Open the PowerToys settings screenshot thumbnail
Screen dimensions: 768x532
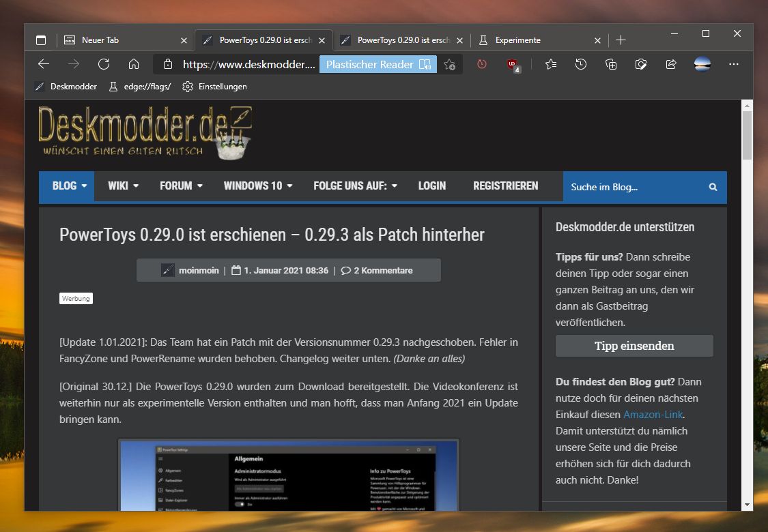(x=289, y=475)
